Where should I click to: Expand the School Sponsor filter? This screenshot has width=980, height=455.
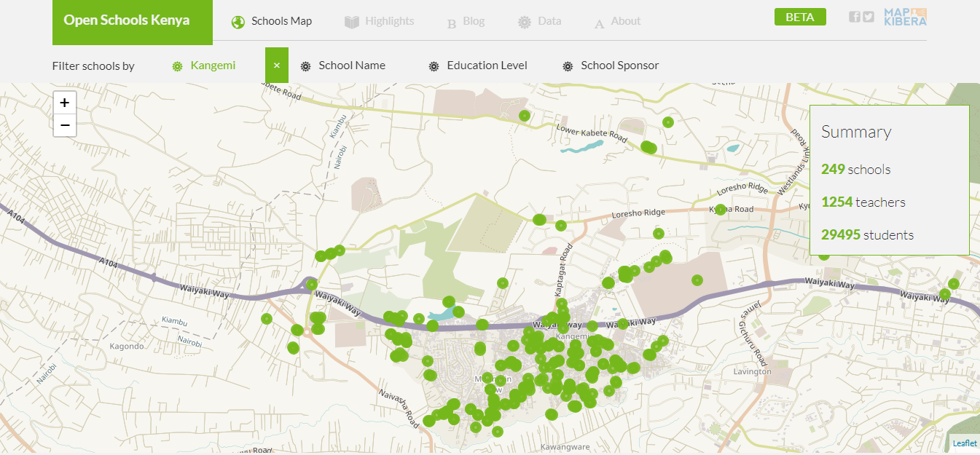pyautogui.click(x=611, y=66)
